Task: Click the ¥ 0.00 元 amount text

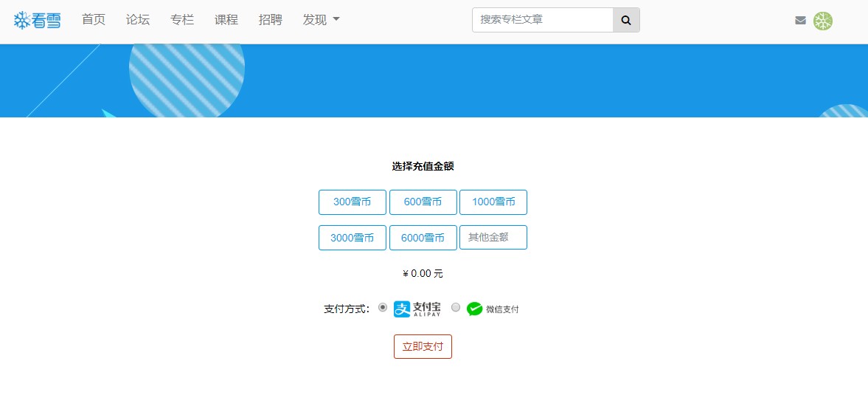Action: point(423,274)
